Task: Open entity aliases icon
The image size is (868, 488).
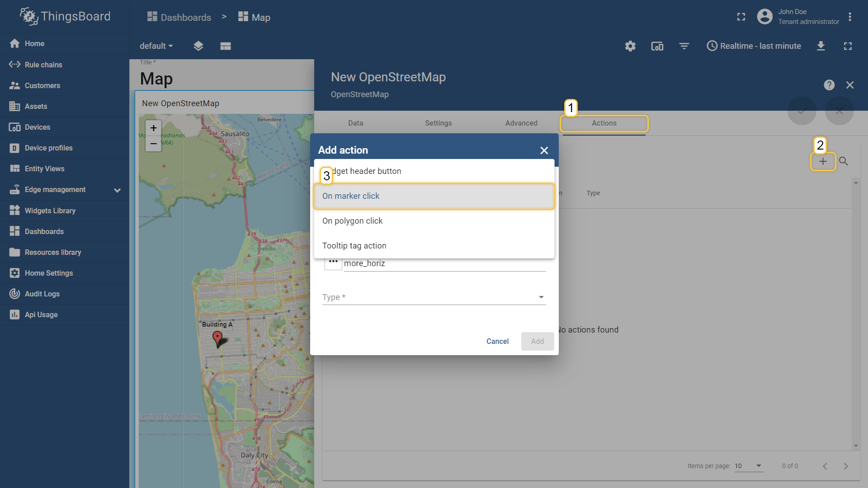Action: [x=657, y=46]
